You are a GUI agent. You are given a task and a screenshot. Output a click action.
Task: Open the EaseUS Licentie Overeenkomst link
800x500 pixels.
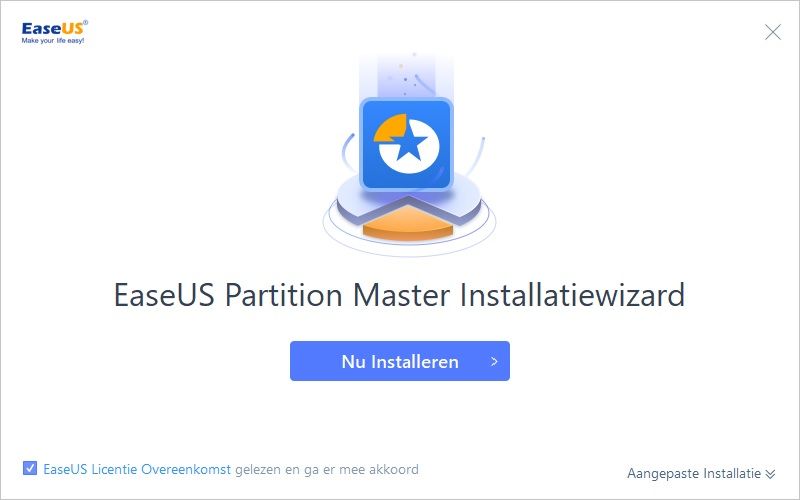pyautogui.click(x=137, y=469)
